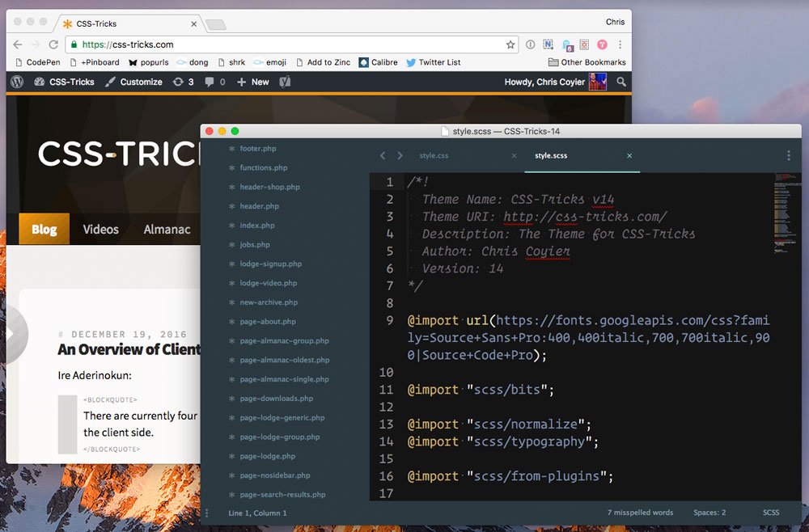Navigate back with the editor's left chevron

point(383,156)
